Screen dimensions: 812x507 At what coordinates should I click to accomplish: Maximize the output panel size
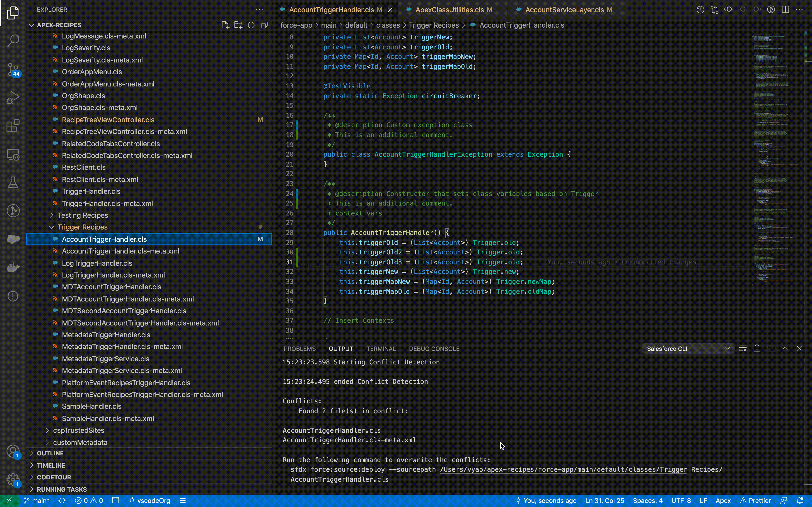[x=785, y=349]
